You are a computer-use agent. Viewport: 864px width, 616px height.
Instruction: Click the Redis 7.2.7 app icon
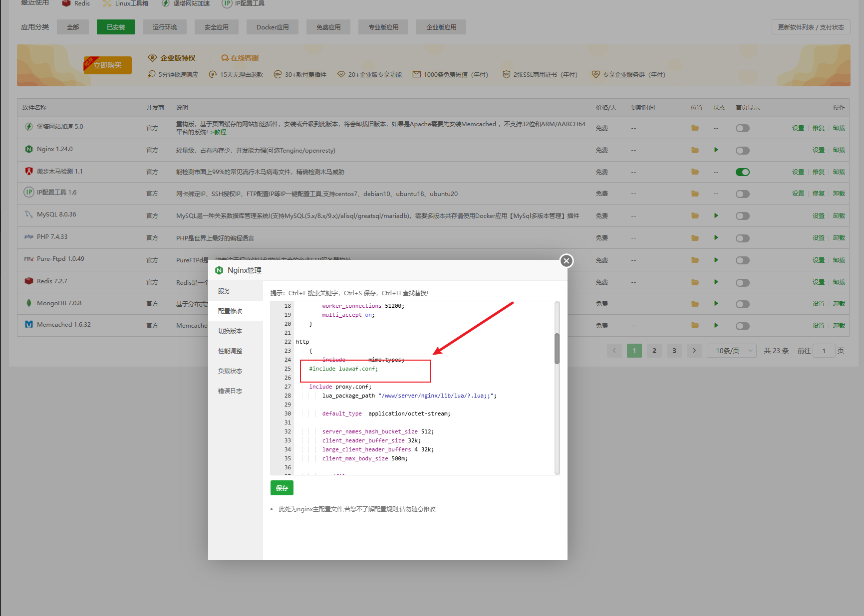[29, 281]
